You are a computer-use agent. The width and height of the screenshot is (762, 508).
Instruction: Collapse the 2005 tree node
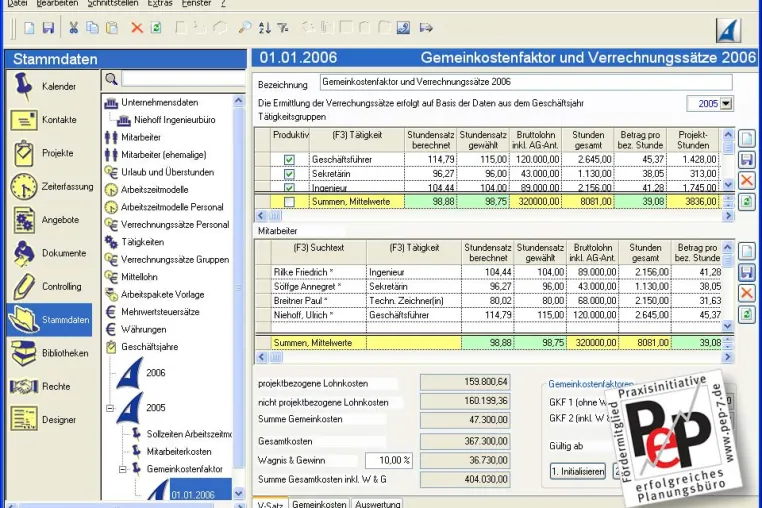point(110,408)
